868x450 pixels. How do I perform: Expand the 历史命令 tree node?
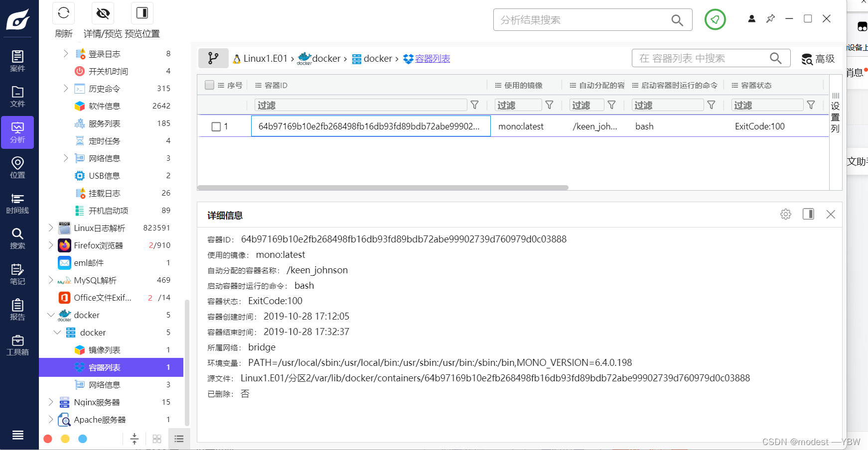pyautogui.click(x=66, y=88)
